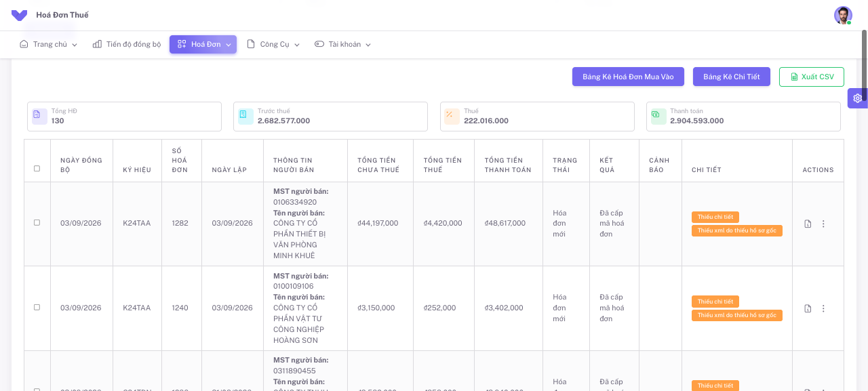
Task: Tick the select-all checkbox in table header
Action: [37, 168]
